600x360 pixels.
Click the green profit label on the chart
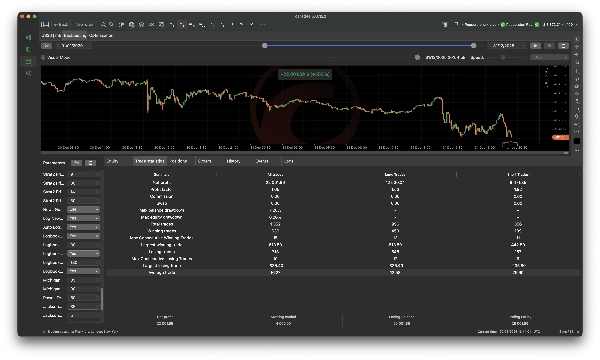(305, 74)
